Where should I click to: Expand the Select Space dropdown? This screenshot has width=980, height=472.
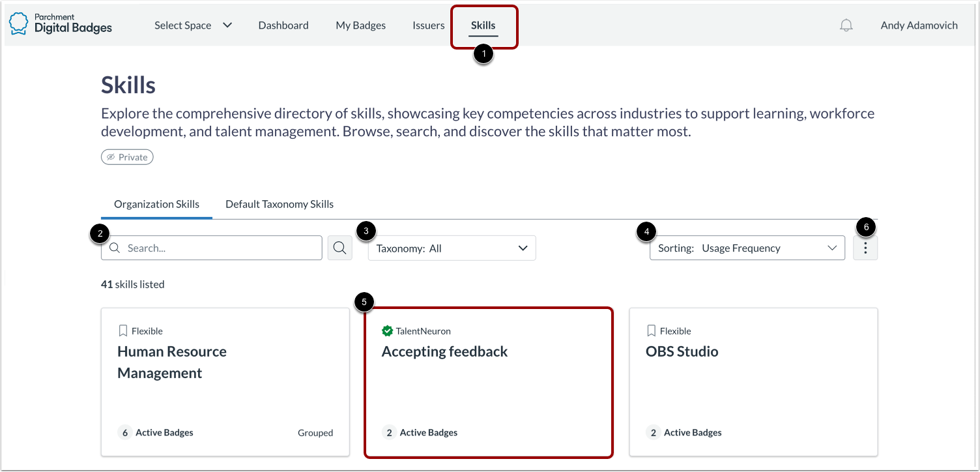coord(193,25)
